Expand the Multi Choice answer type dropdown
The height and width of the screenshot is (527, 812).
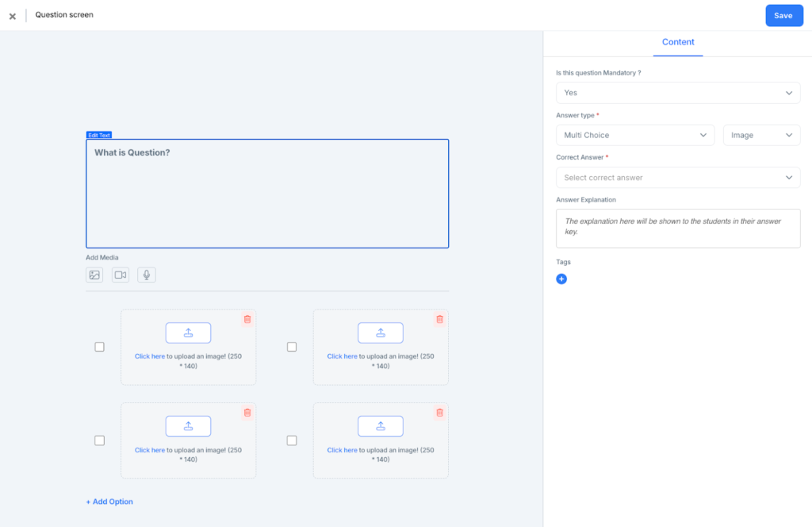(x=634, y=135)
